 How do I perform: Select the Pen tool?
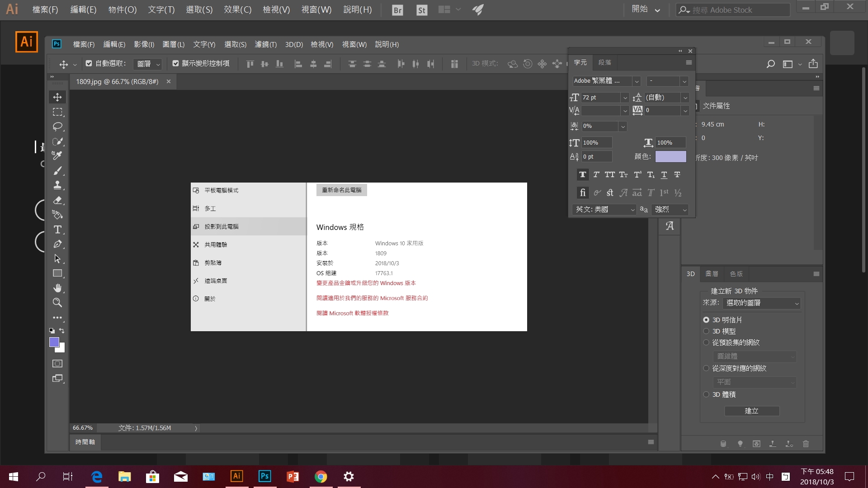pos(57,244)
